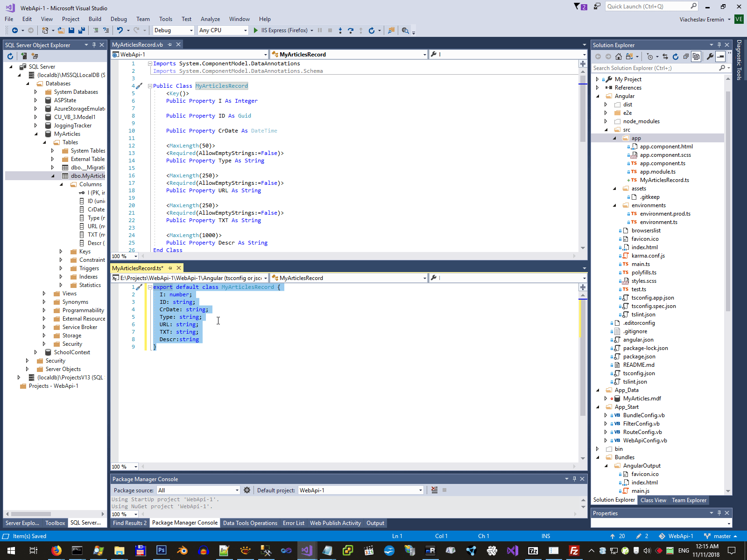Expand the Views folder in MyArticles database
The image size is (747, 560).
[x=44, y=294]
